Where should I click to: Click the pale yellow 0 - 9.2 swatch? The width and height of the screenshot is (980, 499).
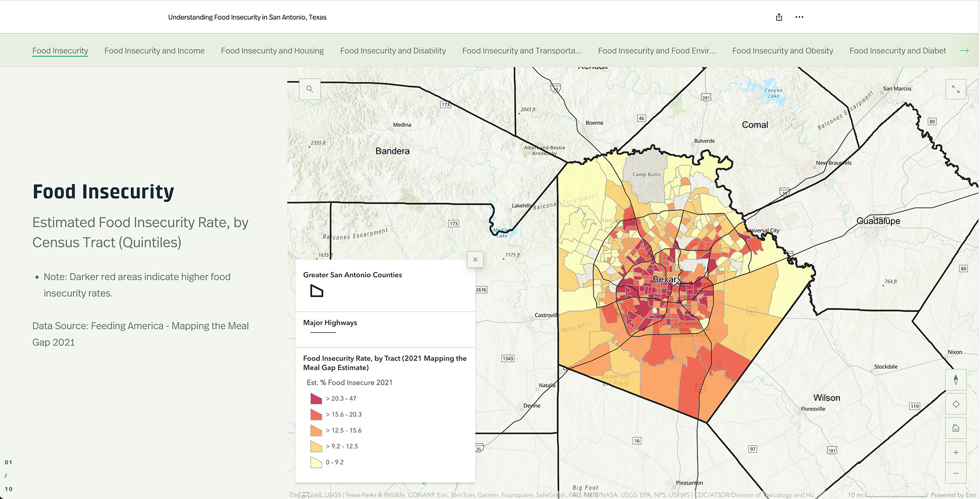(316, 462)
